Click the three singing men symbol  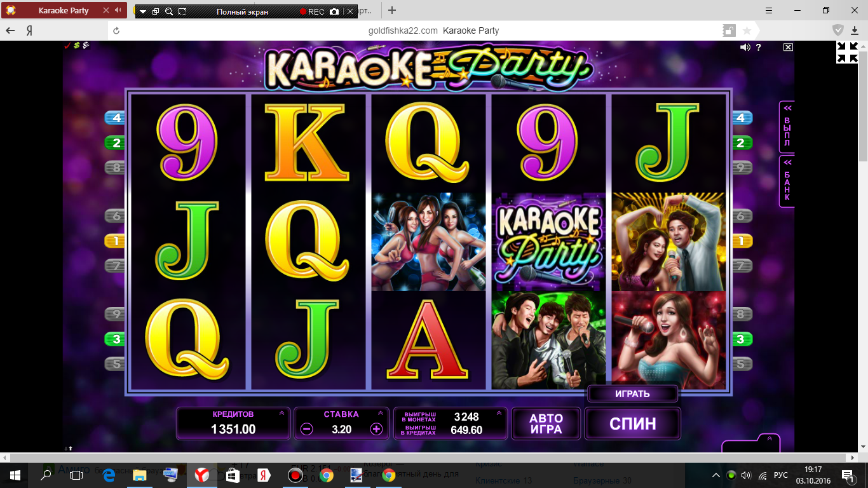[548, 340]
